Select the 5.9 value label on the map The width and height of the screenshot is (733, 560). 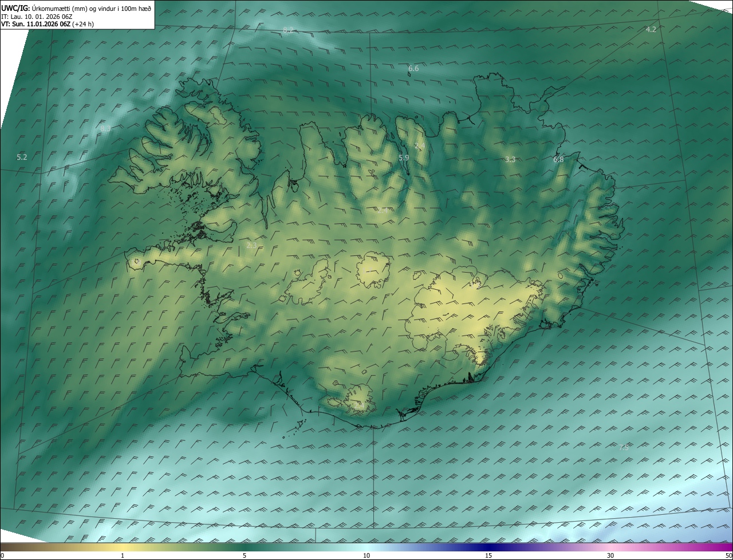(404, 157)
